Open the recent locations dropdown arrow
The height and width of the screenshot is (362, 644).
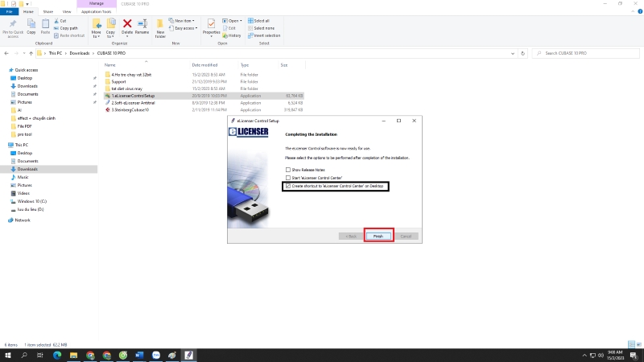(24, 53)
